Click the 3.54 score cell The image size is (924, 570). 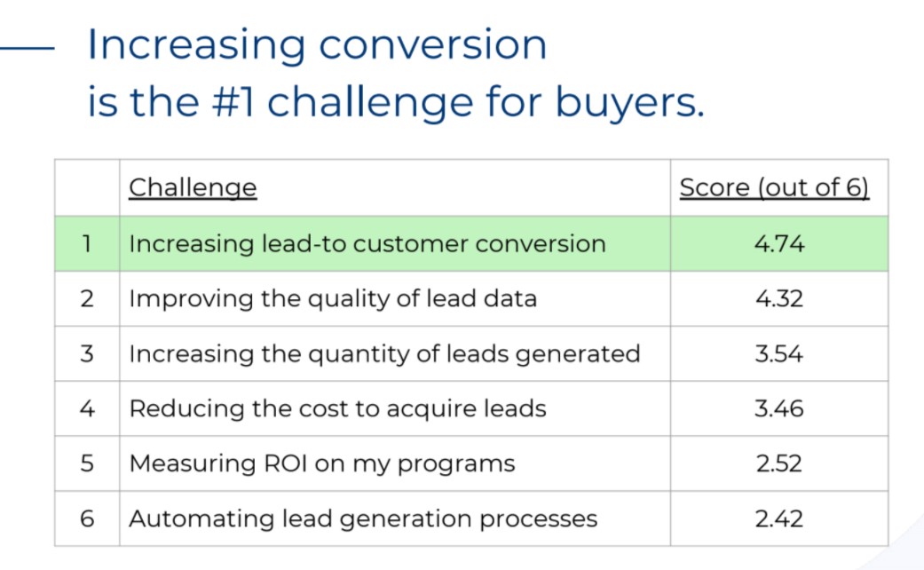779,353
